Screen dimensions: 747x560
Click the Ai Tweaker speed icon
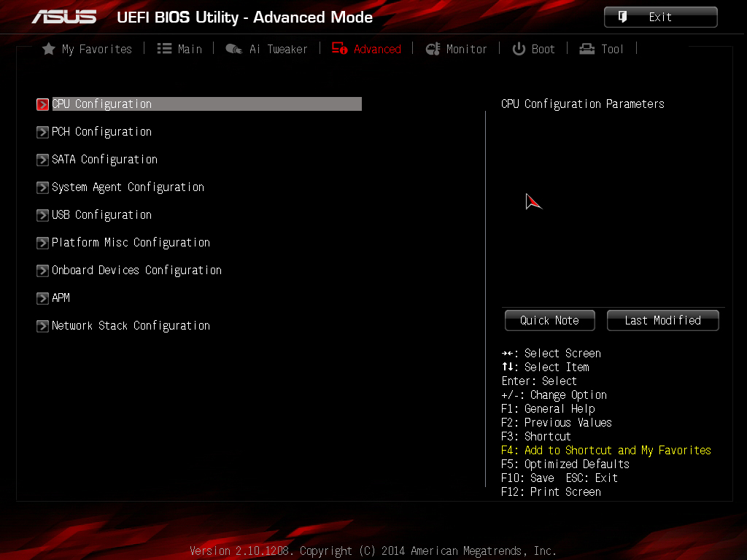(234, 49)
